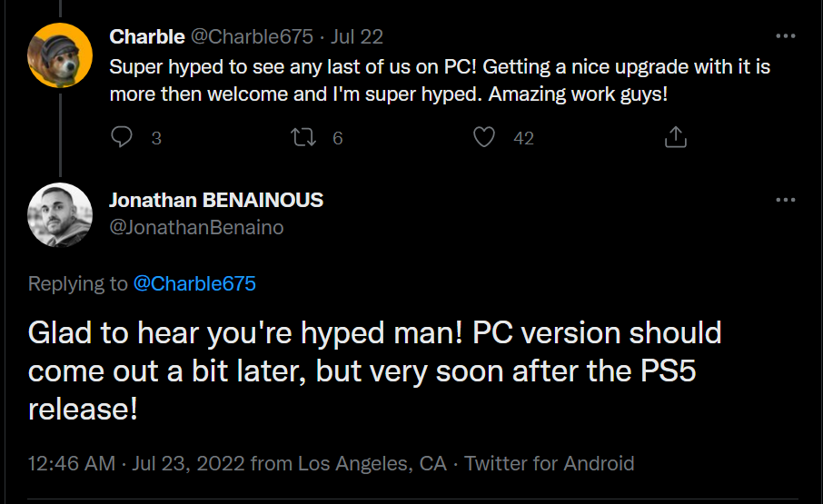This screenshot has width=823, height=504.
Task: Follow the @Charble675 mention in Replying to
Action: tap(194, 283)
